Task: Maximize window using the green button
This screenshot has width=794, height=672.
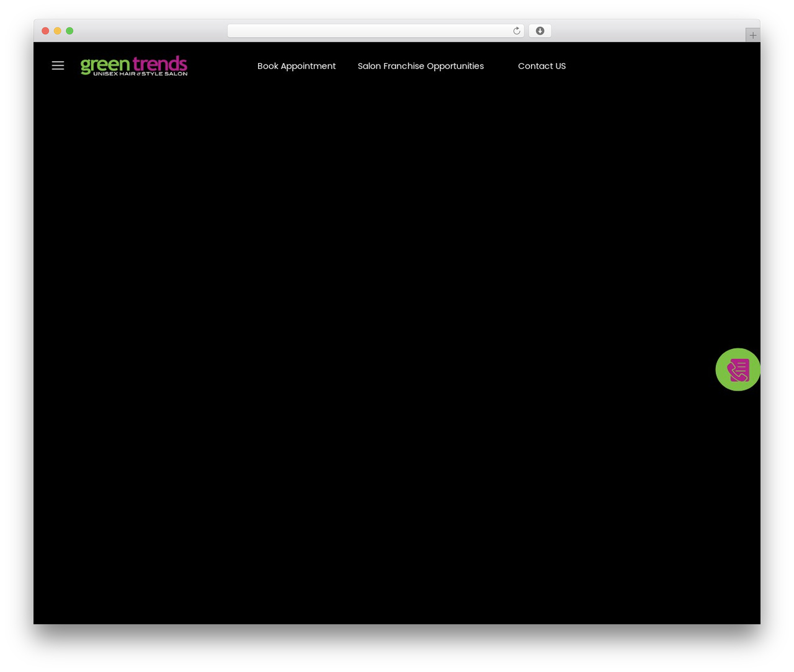Action: tap(69, 31)
